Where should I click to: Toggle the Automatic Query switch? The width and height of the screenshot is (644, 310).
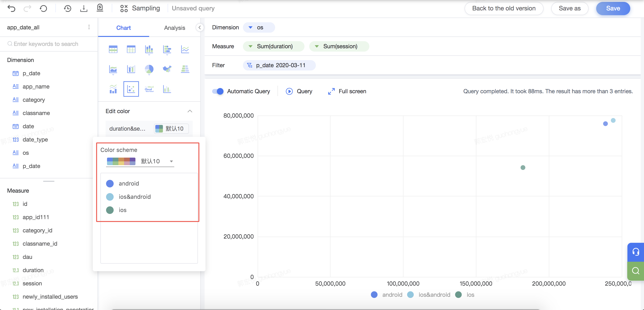(218, 91)
